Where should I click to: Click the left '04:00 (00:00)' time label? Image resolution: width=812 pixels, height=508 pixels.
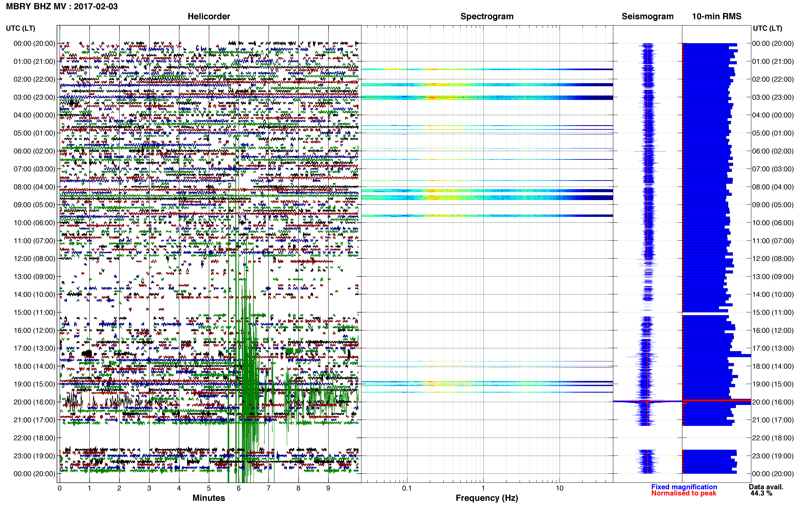tap(34, 115)
